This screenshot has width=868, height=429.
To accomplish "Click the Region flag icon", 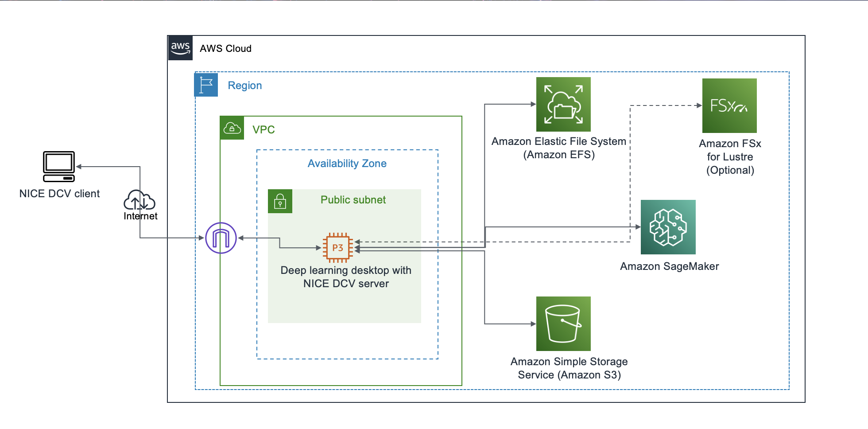I will [205, 85].
